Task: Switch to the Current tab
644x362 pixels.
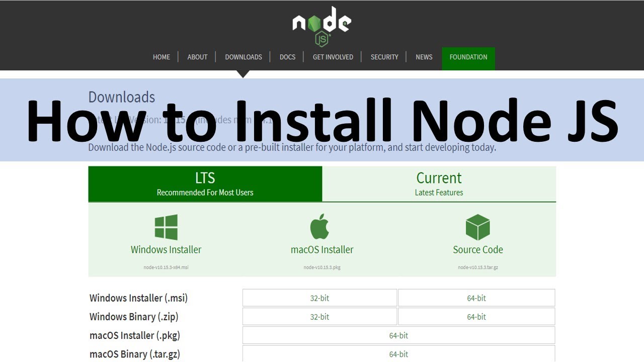Action: pos(439,184)
